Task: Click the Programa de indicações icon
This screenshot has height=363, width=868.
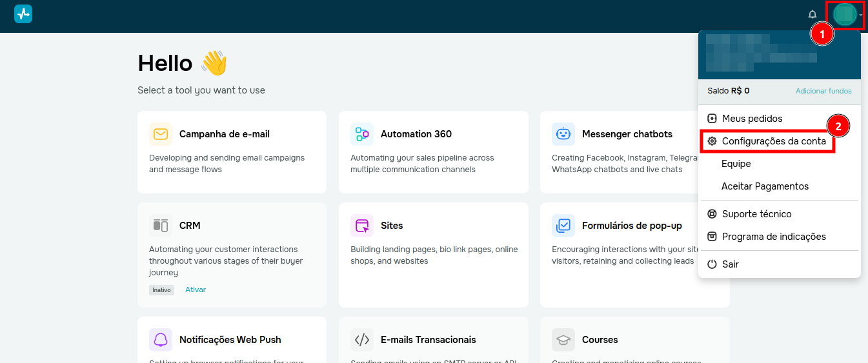Action: pos(712,237)
